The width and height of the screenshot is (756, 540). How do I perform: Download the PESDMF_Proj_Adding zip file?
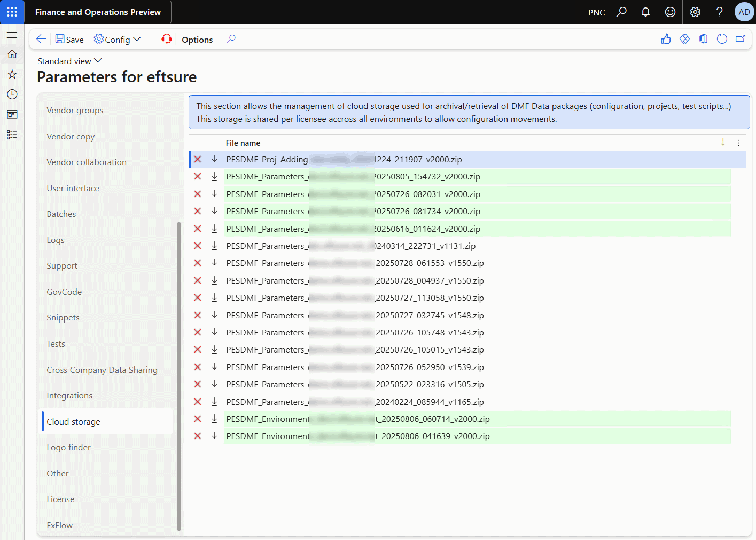click(214, 159)
